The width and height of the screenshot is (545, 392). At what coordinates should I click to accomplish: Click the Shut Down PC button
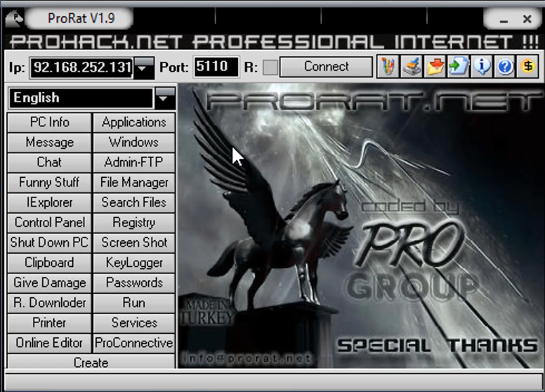pyautogui.click(x=49, y=242)
